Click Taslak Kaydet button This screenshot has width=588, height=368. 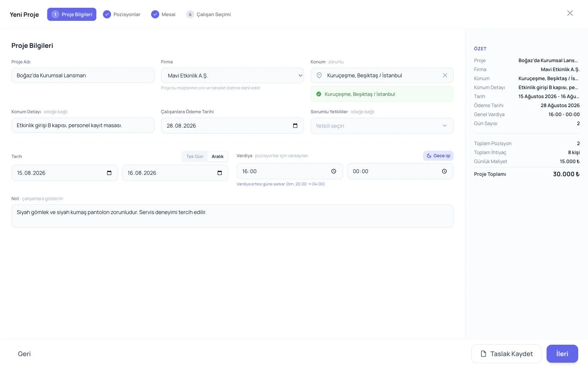tap(506, 354)
